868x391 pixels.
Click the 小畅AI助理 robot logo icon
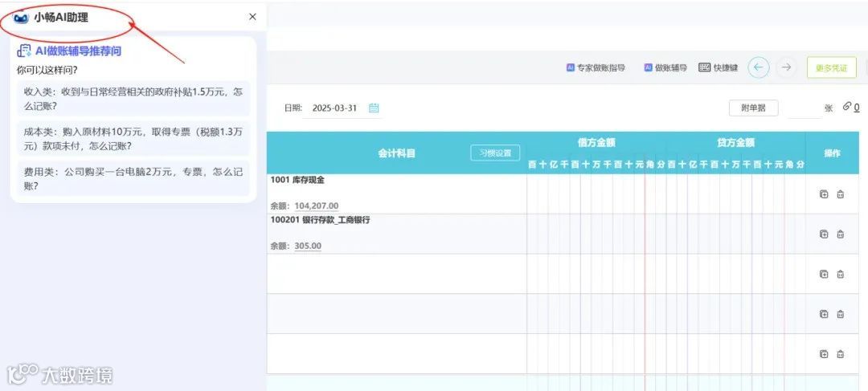tap(20, 18)
